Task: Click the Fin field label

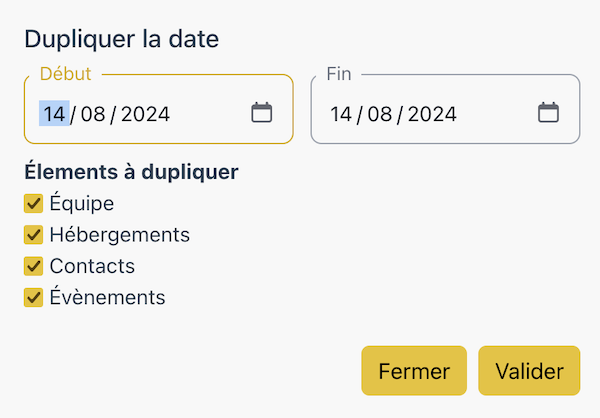Action: pyautogui.click(x=339, y=73)
